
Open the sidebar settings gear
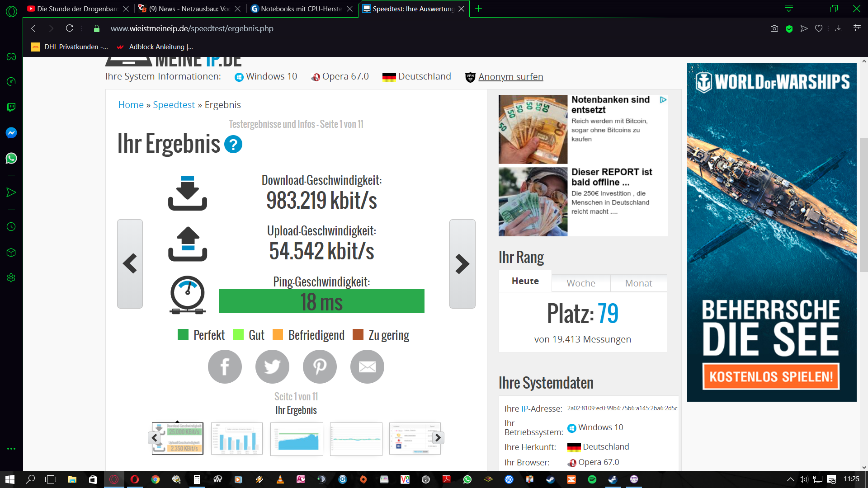(11, 277)
